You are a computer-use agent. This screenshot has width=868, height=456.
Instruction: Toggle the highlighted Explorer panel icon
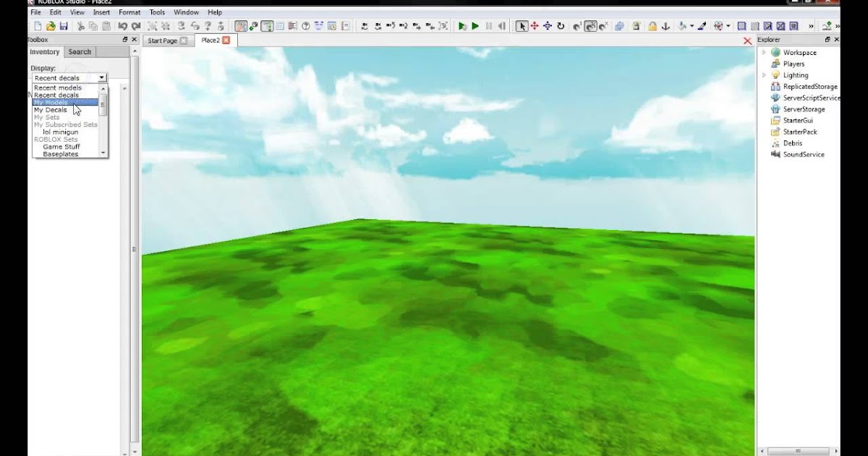(x=267, y=26)
